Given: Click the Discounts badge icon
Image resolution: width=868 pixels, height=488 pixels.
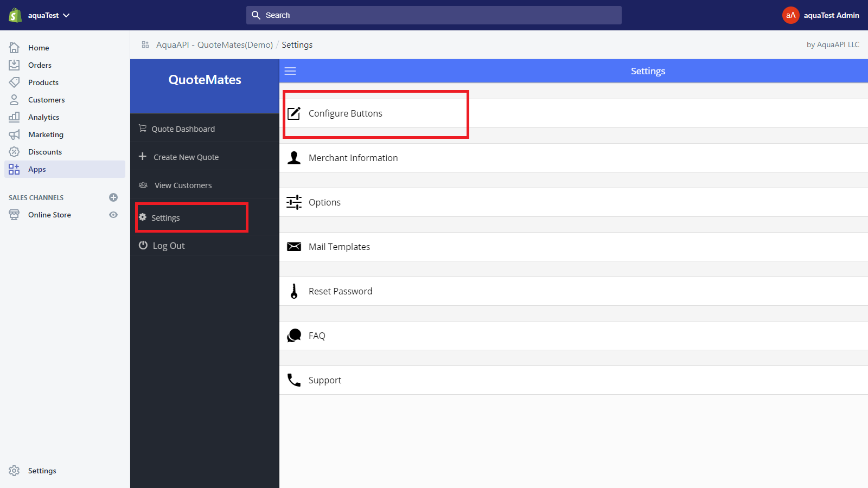Looking at the screenshot, I should click(x=14, y=152).
